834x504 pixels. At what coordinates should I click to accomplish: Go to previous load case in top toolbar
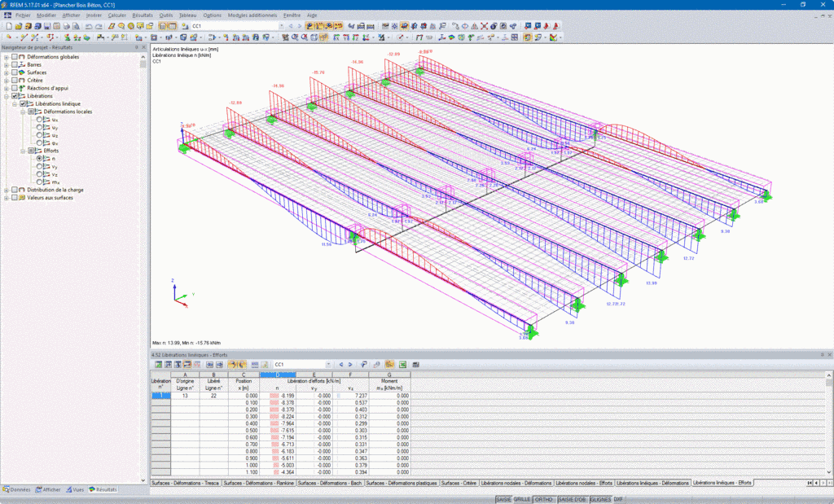pos(291,25)
